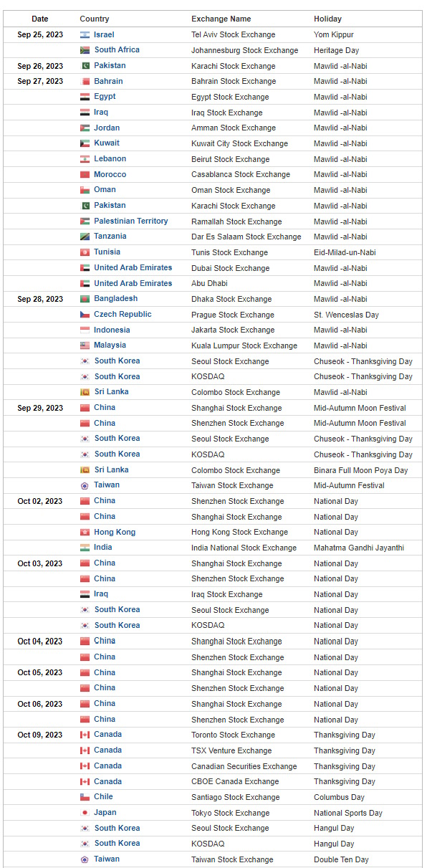The height and width of the screenshot is (868, 427).
Task: Open the Hong Kong country link
Action: pos(115,532)
